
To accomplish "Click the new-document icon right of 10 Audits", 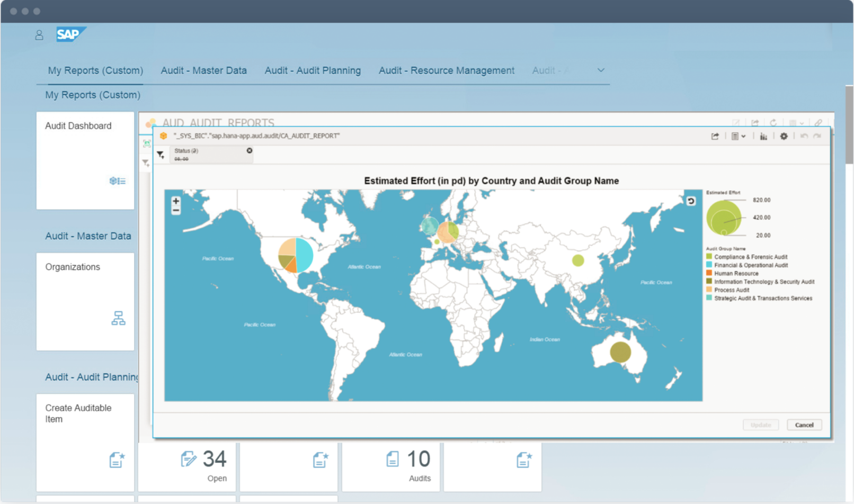I will click(x=524, y=460).
